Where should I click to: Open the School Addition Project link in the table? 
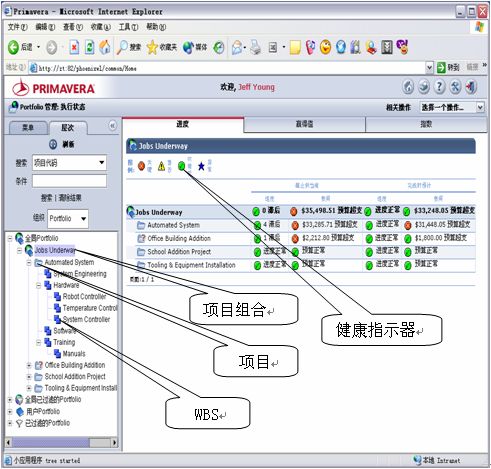coord(179,252)
